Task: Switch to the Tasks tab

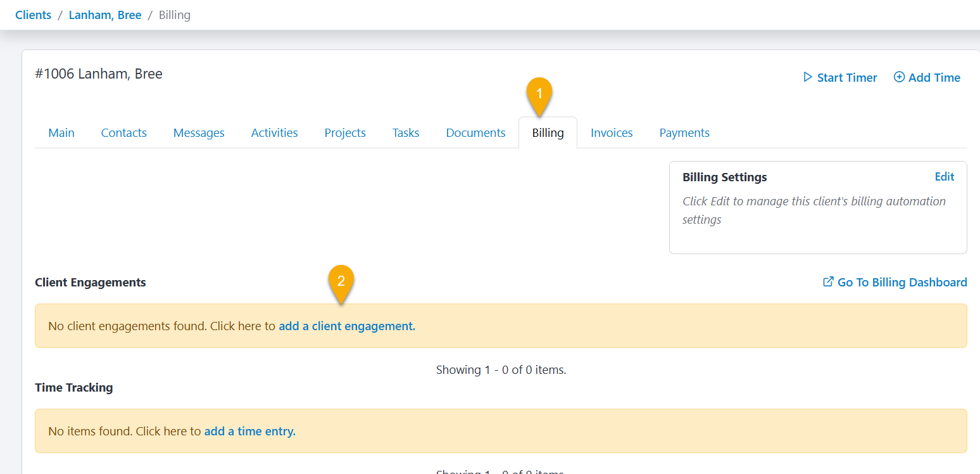Action: [406, 133]
